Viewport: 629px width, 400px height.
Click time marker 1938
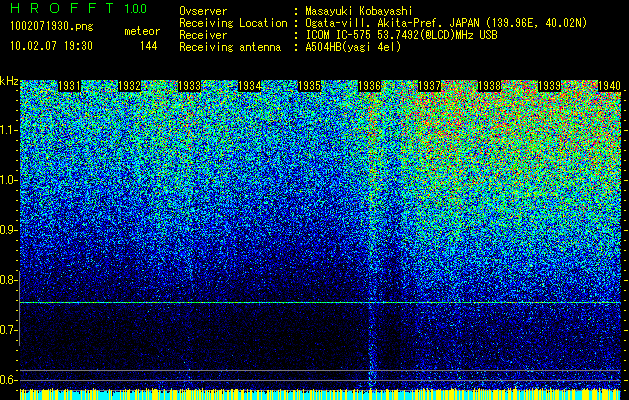489,86
